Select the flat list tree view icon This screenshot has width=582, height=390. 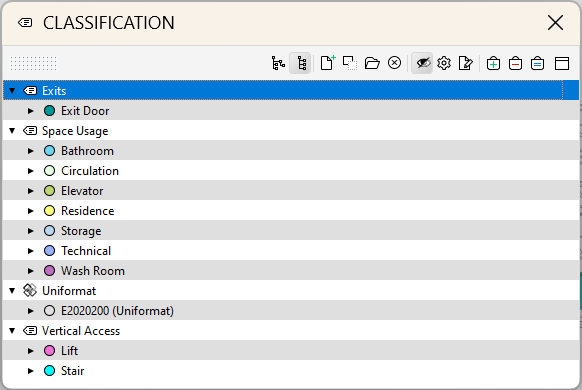[300, 63]
